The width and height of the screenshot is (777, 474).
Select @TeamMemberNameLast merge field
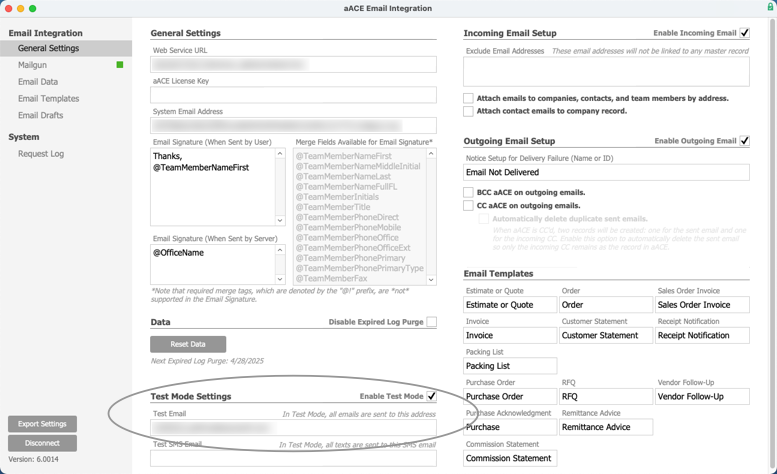click(x=343, y=176)
